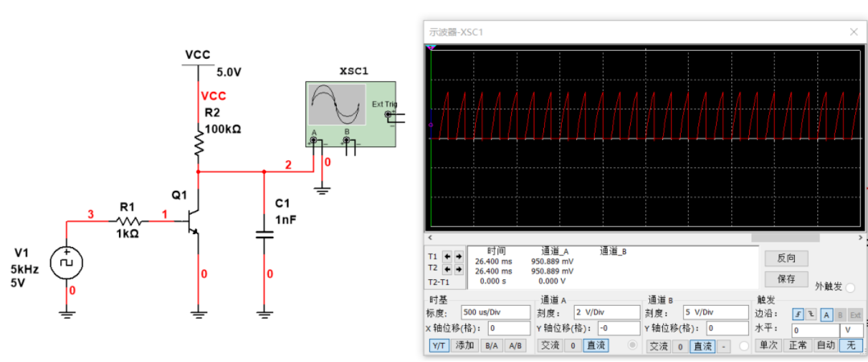Screen dimensions: 868x362
Task: Click the Q1 transistor symbol
Action: click(x=191, y=222)
